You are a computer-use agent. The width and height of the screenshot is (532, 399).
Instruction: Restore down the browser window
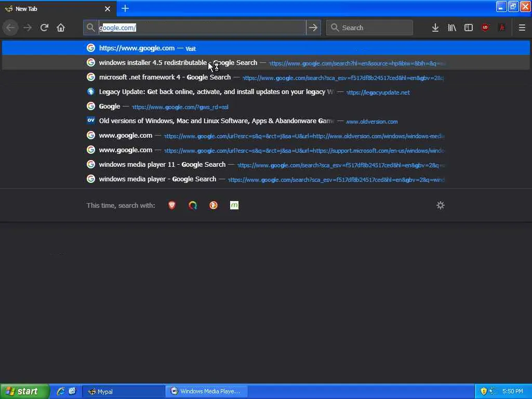(513, 6)
